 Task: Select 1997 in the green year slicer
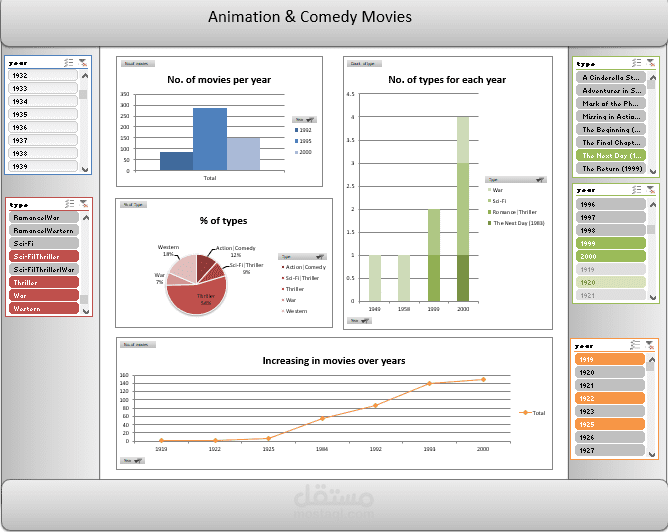(x=611, y=217)
